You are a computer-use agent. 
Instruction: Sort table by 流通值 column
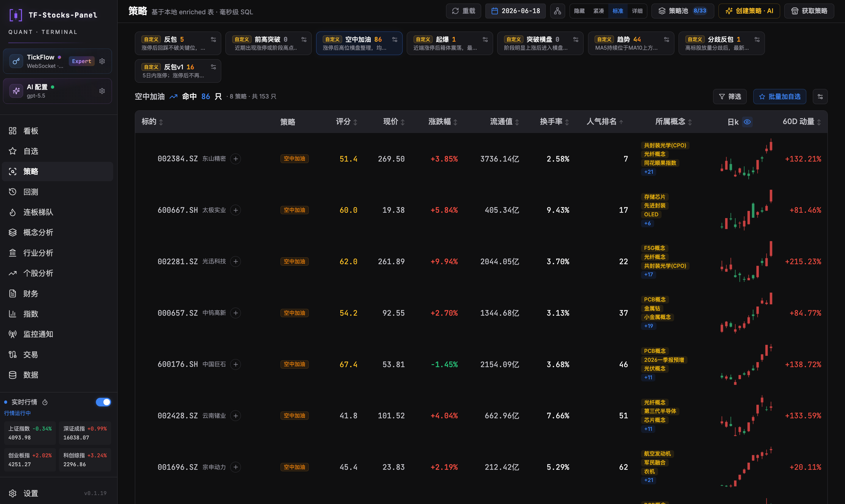[505, 122]
